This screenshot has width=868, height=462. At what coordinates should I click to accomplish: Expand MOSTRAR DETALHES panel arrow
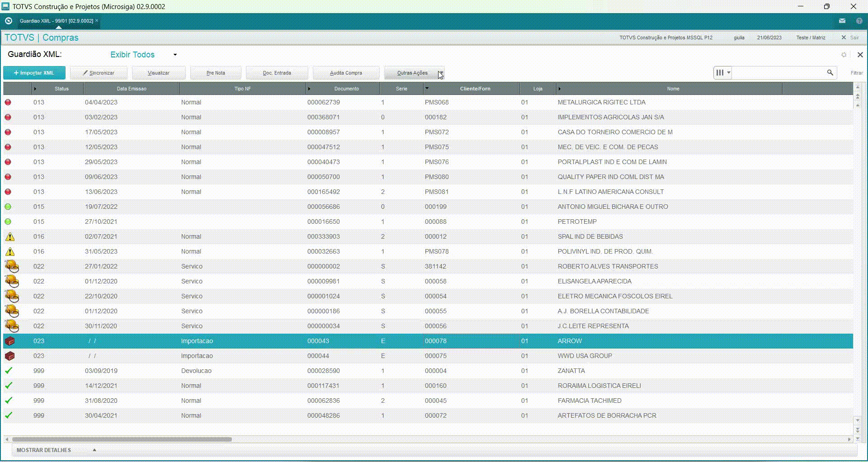[94, 450]
